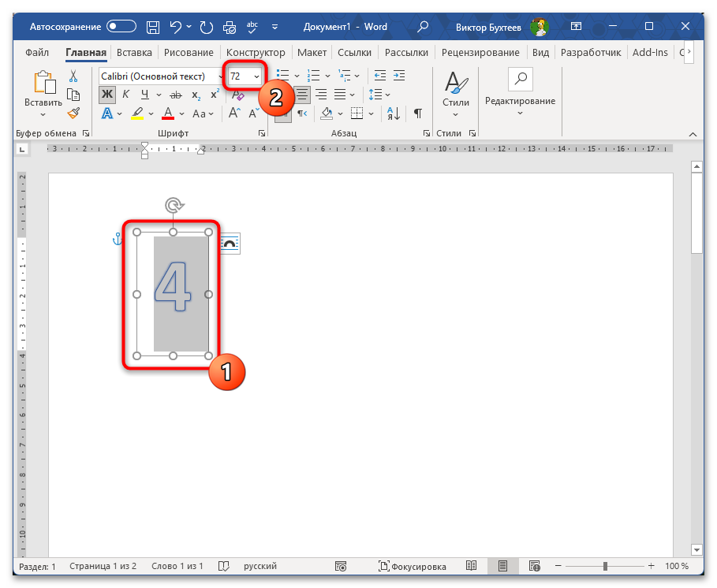Click the zoom slider in status bar
The width and height of the screenshot is (717, 588).
click(x=605, y=566)
